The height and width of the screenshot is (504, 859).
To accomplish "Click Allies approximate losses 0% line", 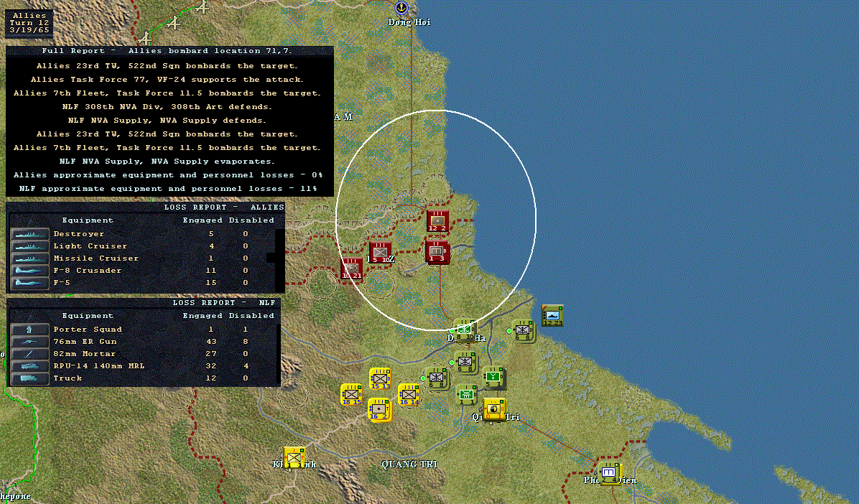I will (168, 175).
